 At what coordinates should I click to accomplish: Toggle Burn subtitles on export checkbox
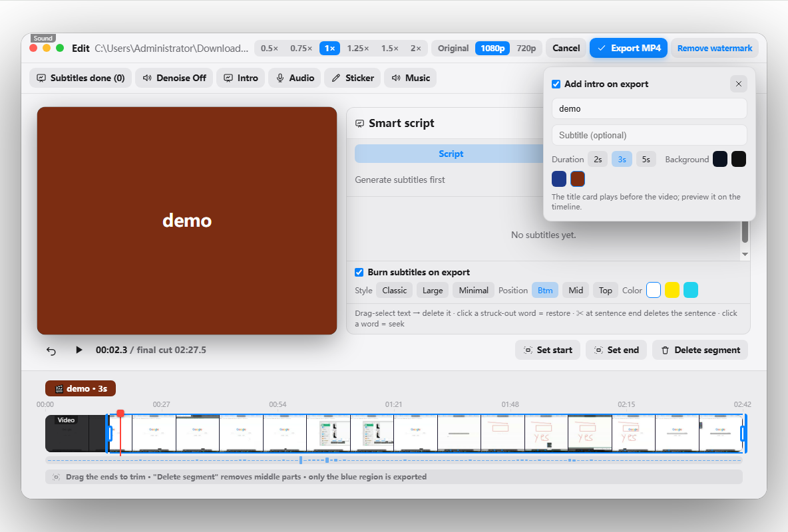coord(359,272)
